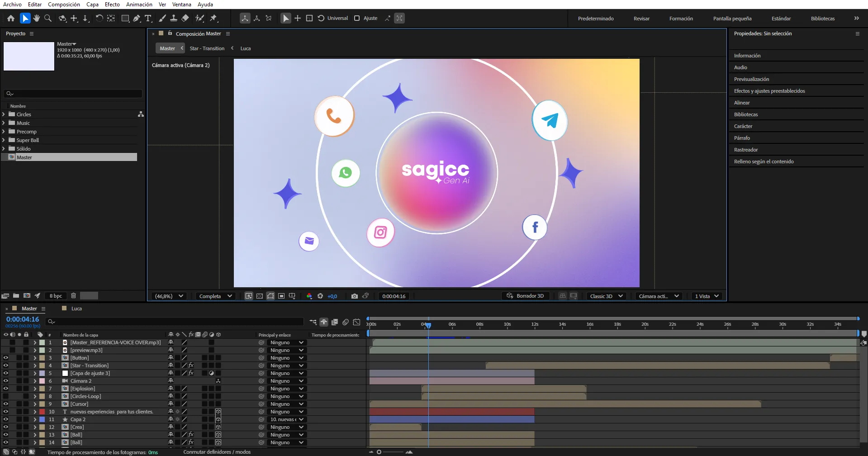Expand the Super Ball folder

[x=4, y=140]
